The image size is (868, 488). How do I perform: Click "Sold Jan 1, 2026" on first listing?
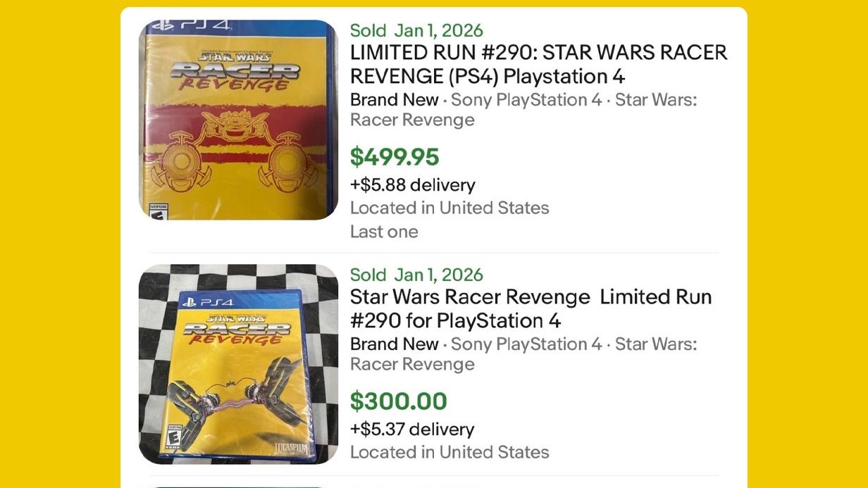pyautogui.click(x=416, y=30)
